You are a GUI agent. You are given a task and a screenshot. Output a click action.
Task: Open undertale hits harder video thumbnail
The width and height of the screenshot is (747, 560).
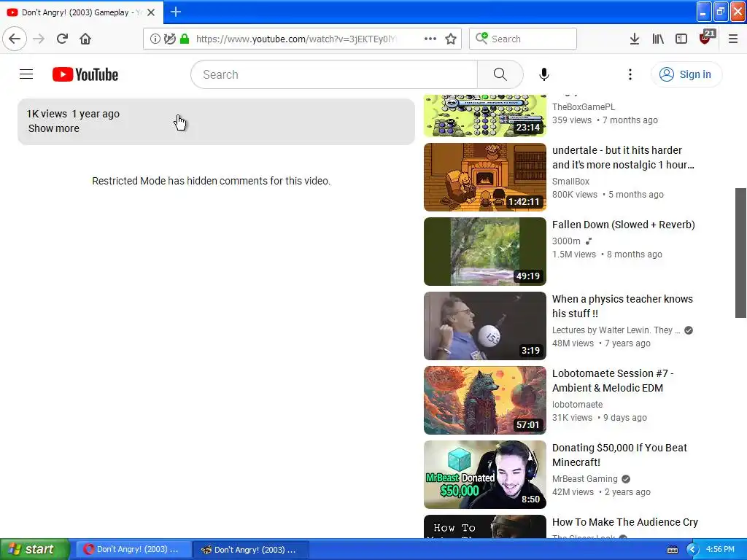(485, 177)
